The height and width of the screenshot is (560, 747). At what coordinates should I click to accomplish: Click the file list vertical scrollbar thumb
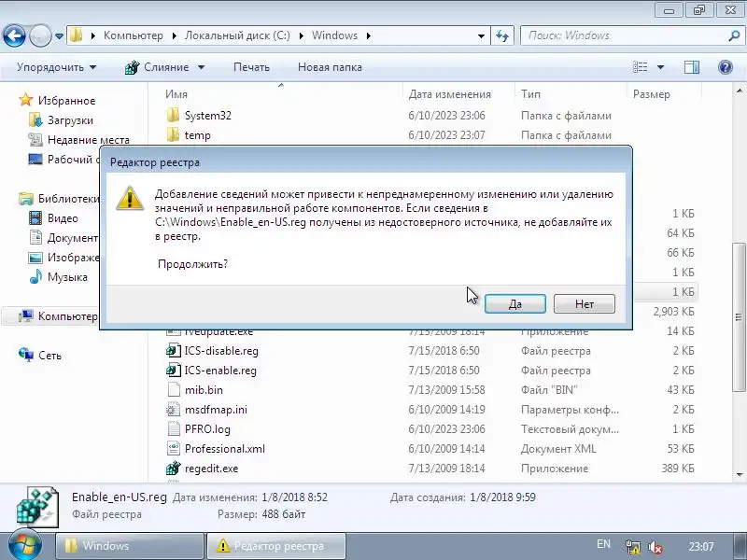739,317
